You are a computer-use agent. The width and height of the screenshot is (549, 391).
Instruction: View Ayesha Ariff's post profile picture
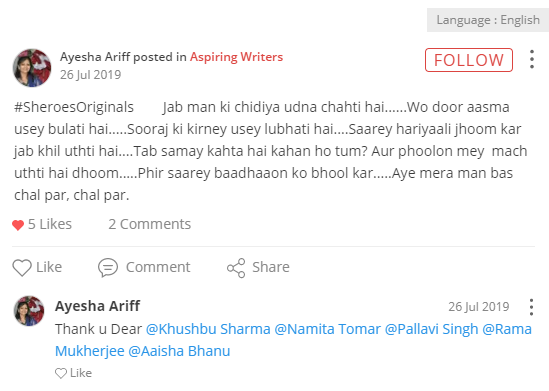(x=32, y=68)
